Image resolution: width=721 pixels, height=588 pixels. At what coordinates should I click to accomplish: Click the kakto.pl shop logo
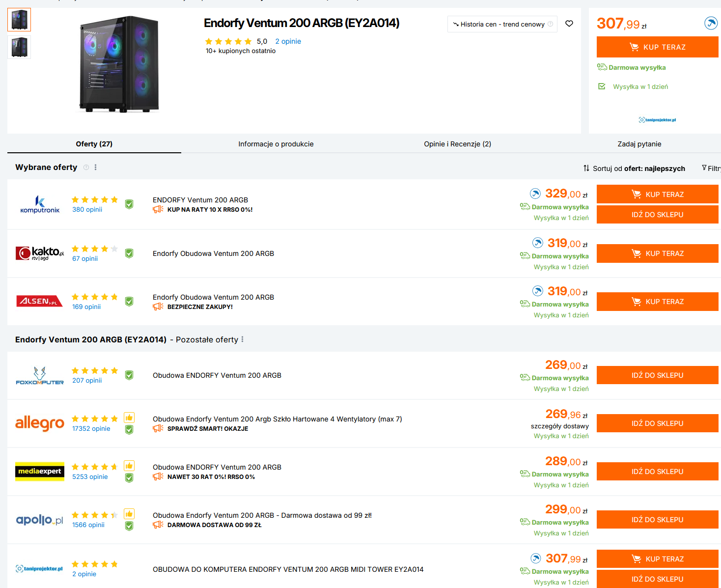click(40, 253)
